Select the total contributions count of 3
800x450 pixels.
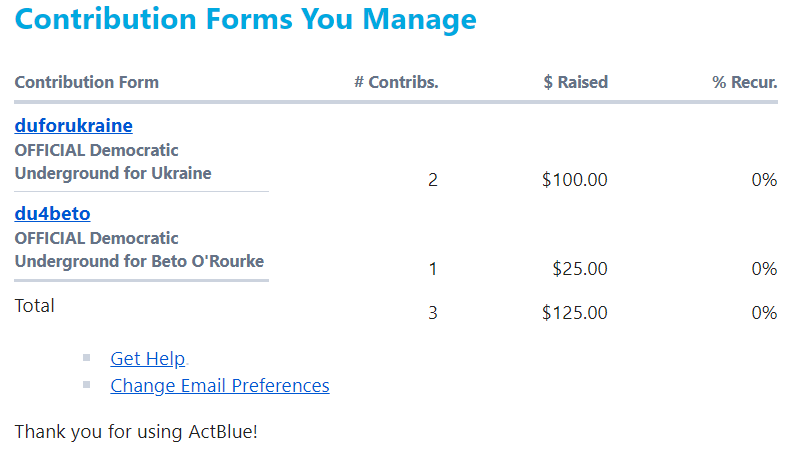[433, 313]
